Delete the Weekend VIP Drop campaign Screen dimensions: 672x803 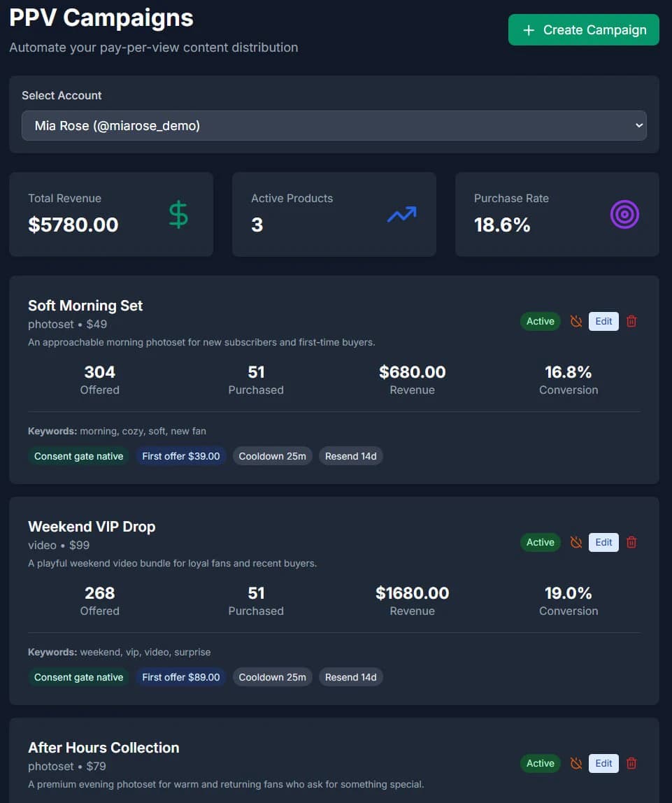pos(631,542)
